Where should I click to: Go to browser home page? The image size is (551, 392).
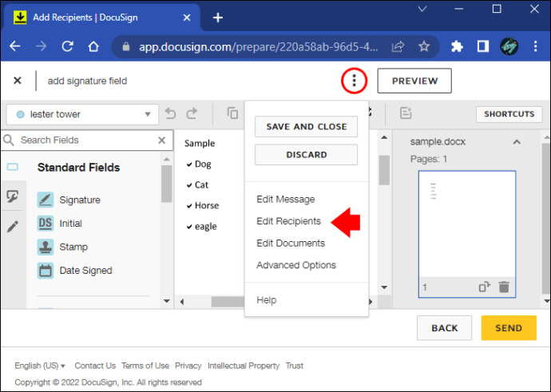pos(93,46)
